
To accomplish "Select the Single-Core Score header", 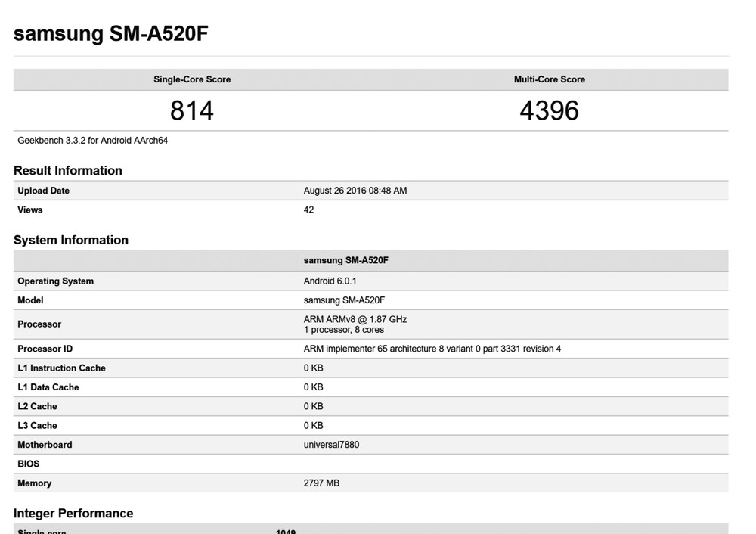I will (x=192, y=79).
